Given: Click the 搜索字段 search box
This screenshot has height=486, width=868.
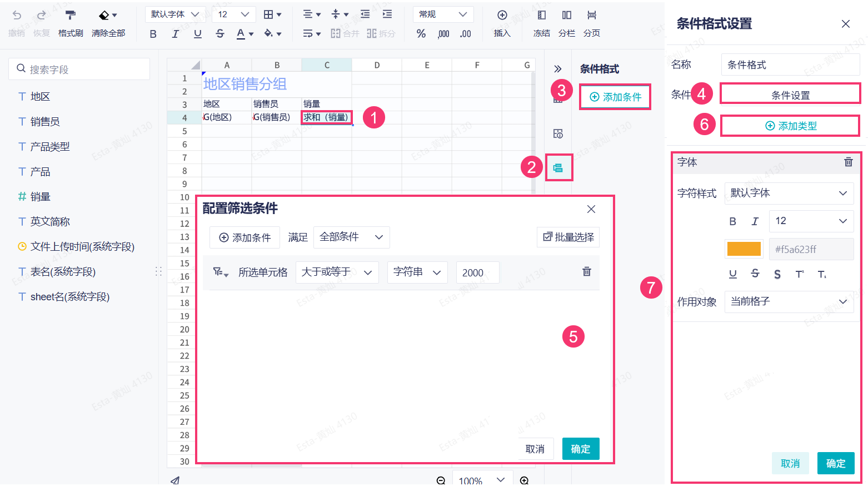Looking at the screenshot, I should pyautogui.click(x=79, y=69).
